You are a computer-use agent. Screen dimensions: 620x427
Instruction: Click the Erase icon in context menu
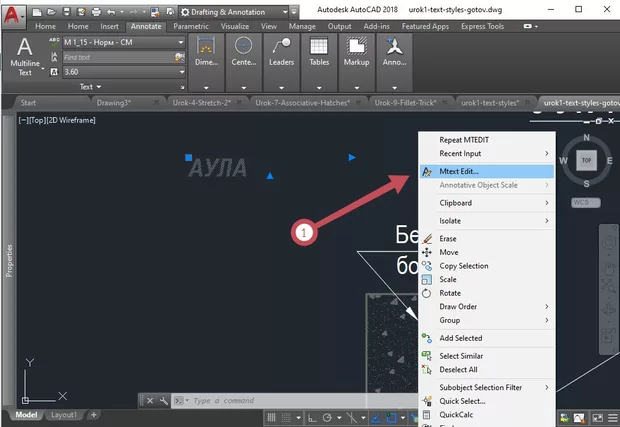427,239
